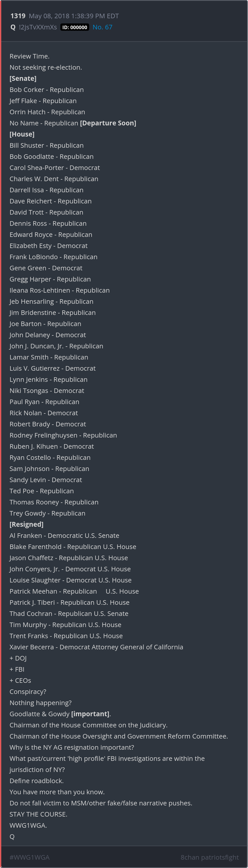Click the "Xavier Becerra" line
The image size is (248, 868).
(x=96, y=647)
